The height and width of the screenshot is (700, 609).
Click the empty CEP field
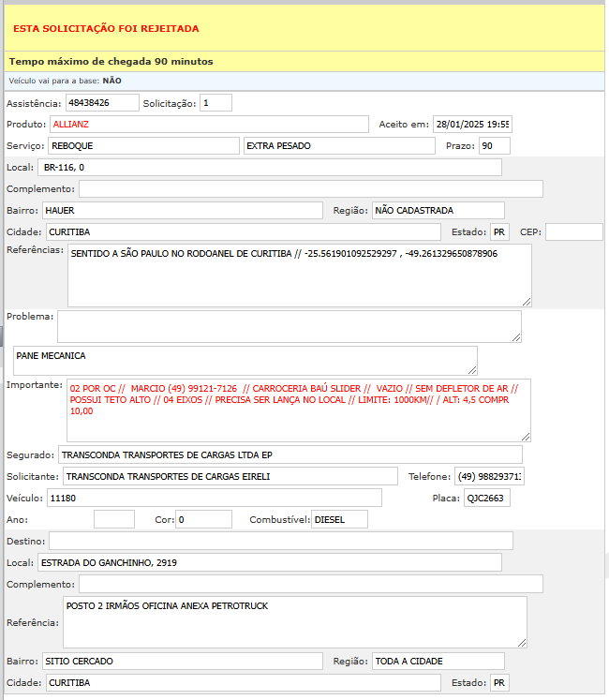[573, 231]
